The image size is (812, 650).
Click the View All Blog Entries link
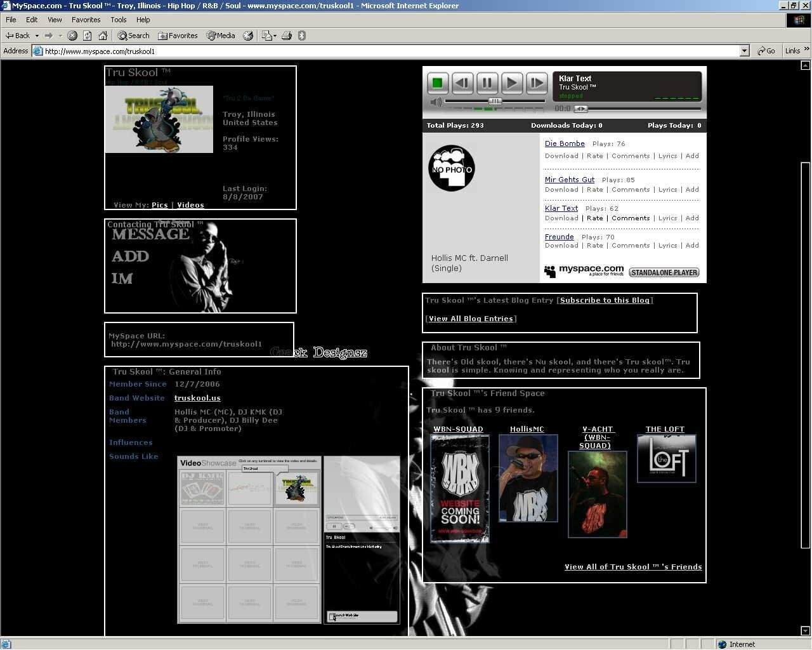(471, 319)
